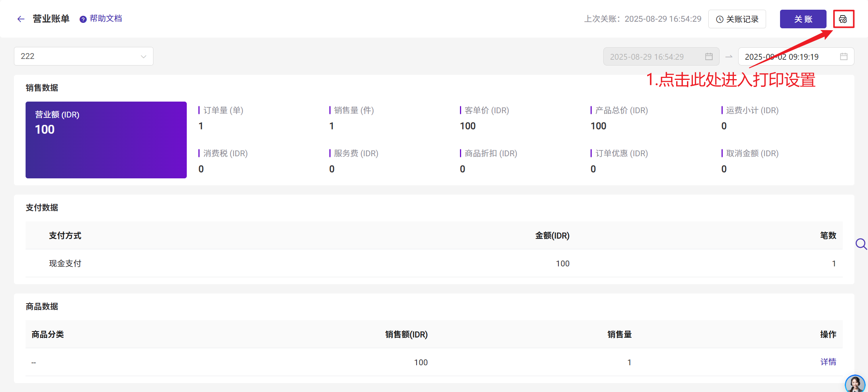The image size is (868, 392).
Task: Open customer service avatar icon
Action: [x=855, y=384]
